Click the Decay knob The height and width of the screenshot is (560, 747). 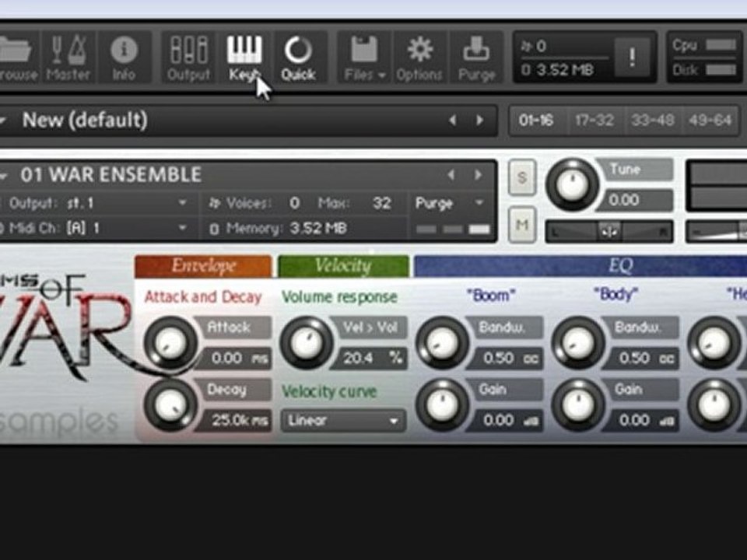click(170, 405)
